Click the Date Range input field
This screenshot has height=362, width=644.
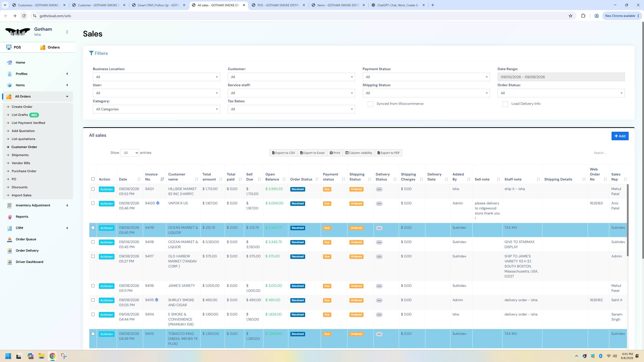pyautogui.click(x=561, y=77)
